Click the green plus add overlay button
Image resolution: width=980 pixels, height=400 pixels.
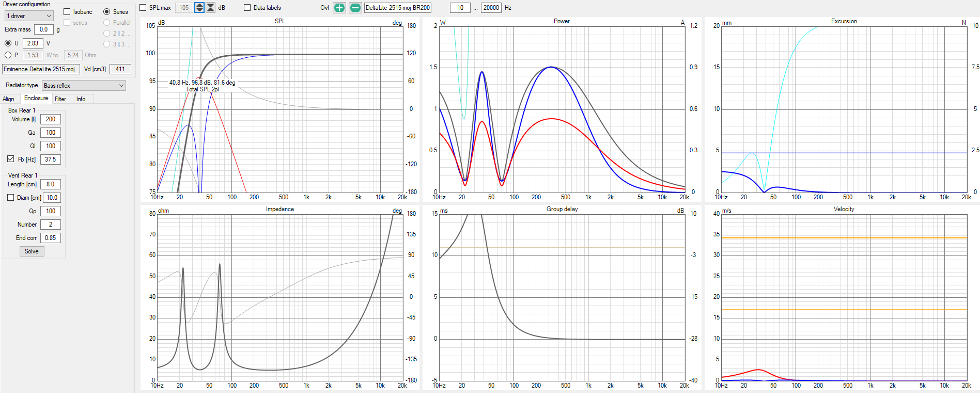pos(339,8)
